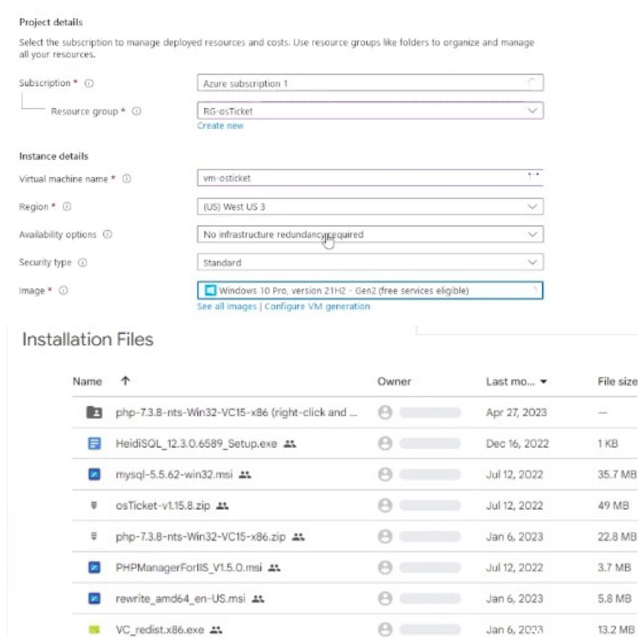Click the Create new resource group link
This screenshot has height=644, width=644.
click(x=220, y=126)
